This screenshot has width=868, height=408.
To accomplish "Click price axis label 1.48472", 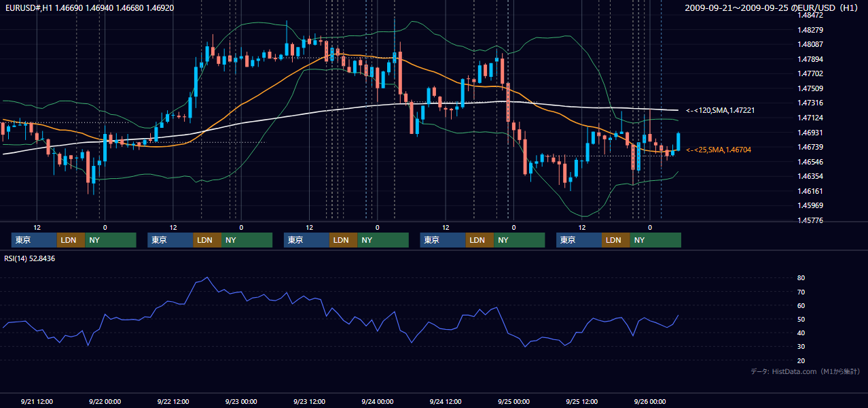I will click(x=810, y=15).
